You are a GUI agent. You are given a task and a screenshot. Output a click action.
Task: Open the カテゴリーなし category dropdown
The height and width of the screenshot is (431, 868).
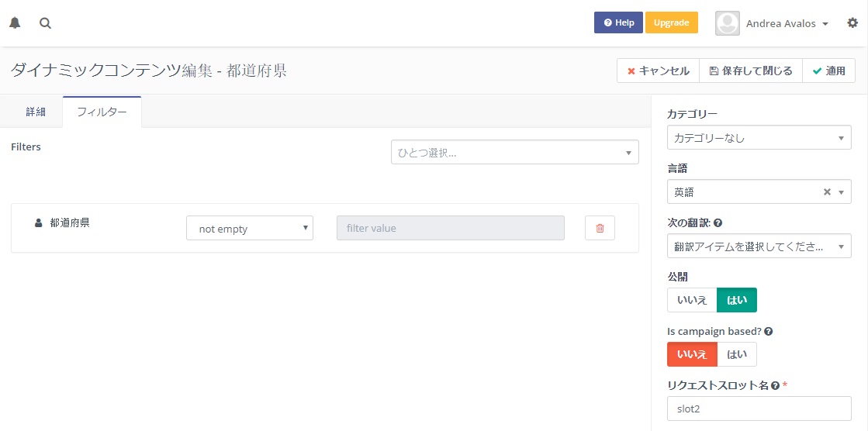click(759, 138)
